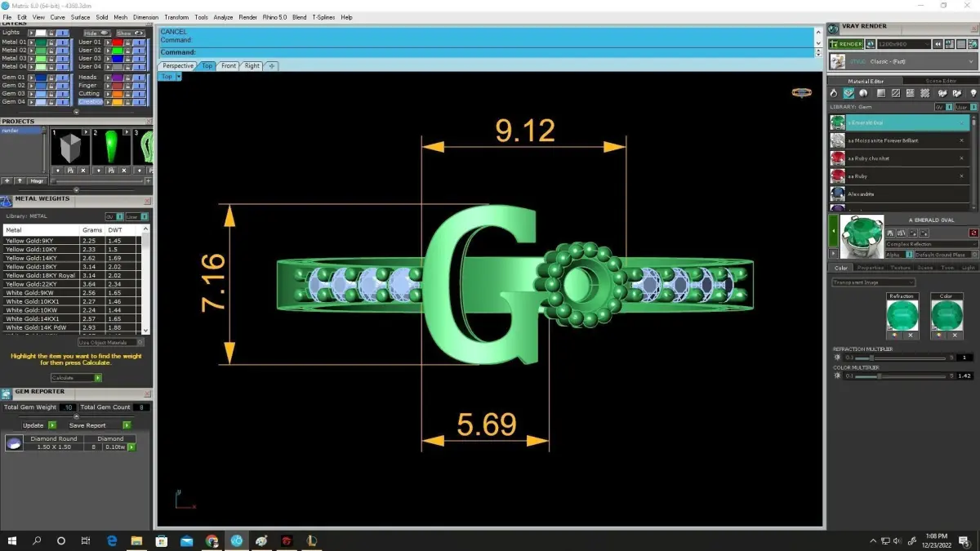Click the Hide layers button
980x551 pixels.
pos(97,33)
